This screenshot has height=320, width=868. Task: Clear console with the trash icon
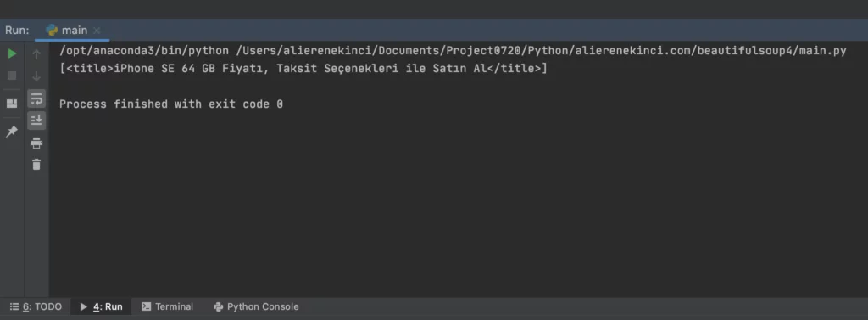click(x=36, y=164)
